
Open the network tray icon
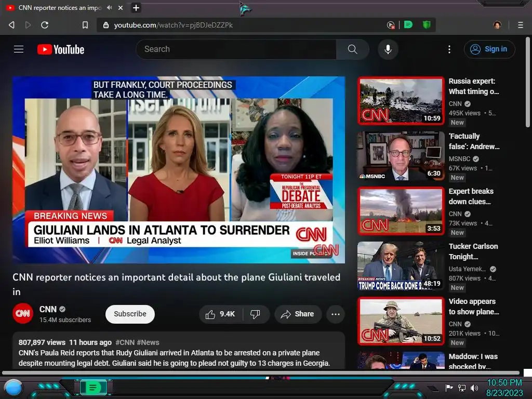click(x=462, y=388)
